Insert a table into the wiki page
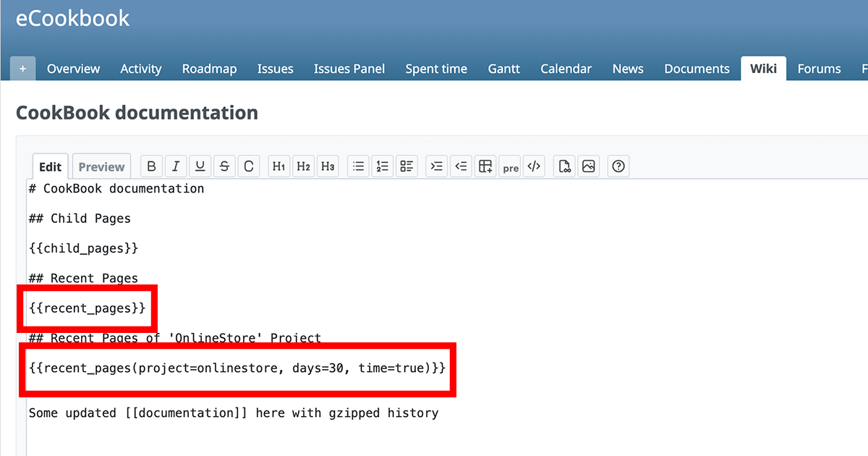The height and width of the screenshot is (456, 868). 485,166
